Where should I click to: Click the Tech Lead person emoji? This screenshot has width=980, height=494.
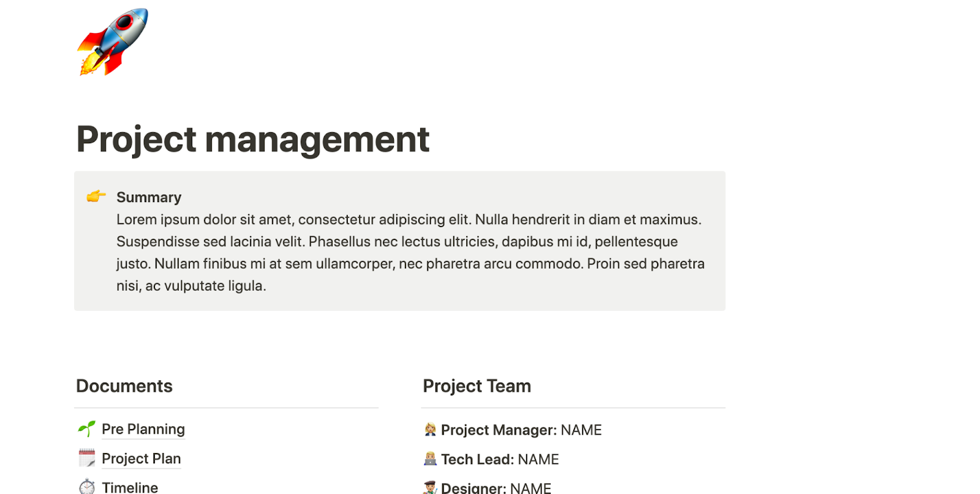pyautogui.click(x=430, y=459)
